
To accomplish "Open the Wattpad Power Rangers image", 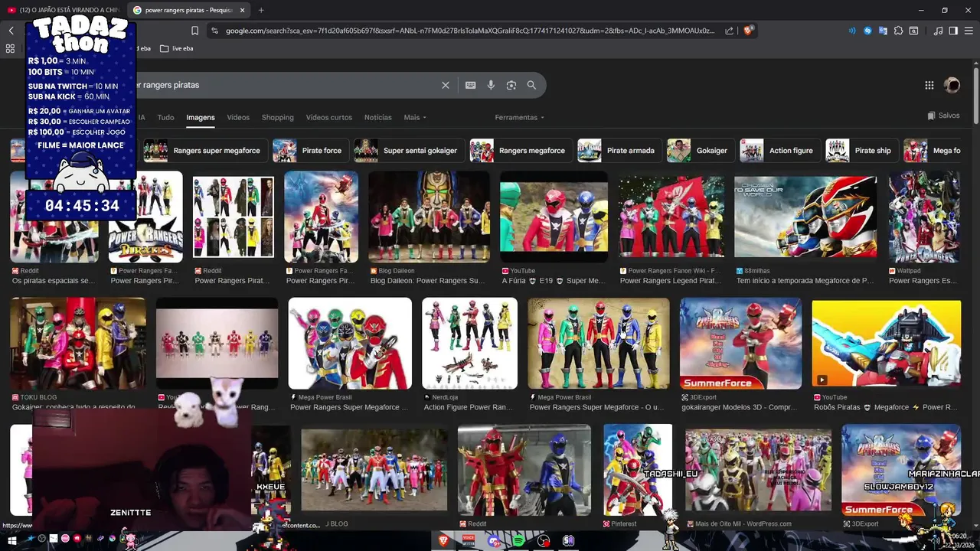I will pyautogui.click(x=923, y=217).
